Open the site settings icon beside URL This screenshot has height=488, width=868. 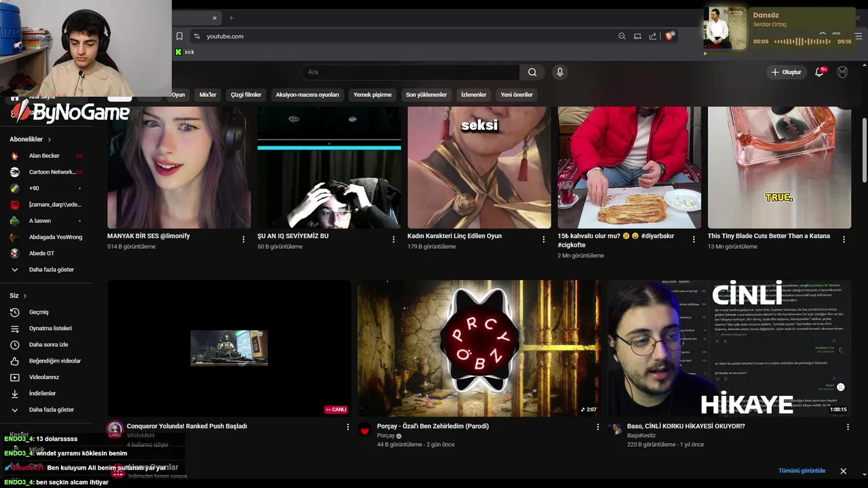click(197, 36)
